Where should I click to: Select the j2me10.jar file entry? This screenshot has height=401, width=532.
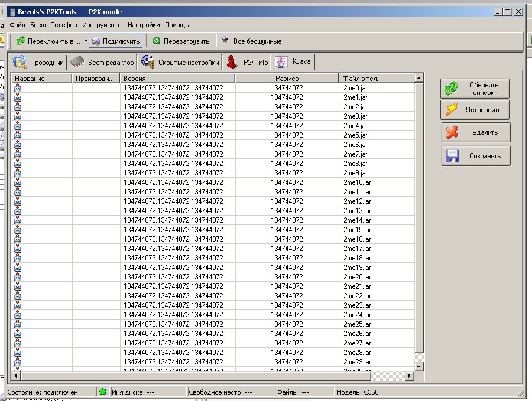click(x=356, y=182)
